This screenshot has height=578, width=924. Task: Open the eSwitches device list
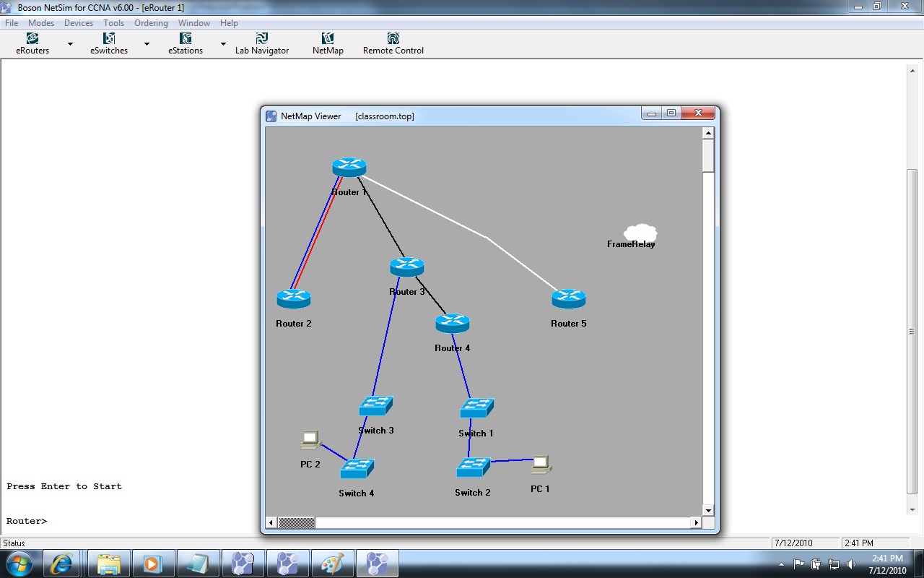coord(109,43)
